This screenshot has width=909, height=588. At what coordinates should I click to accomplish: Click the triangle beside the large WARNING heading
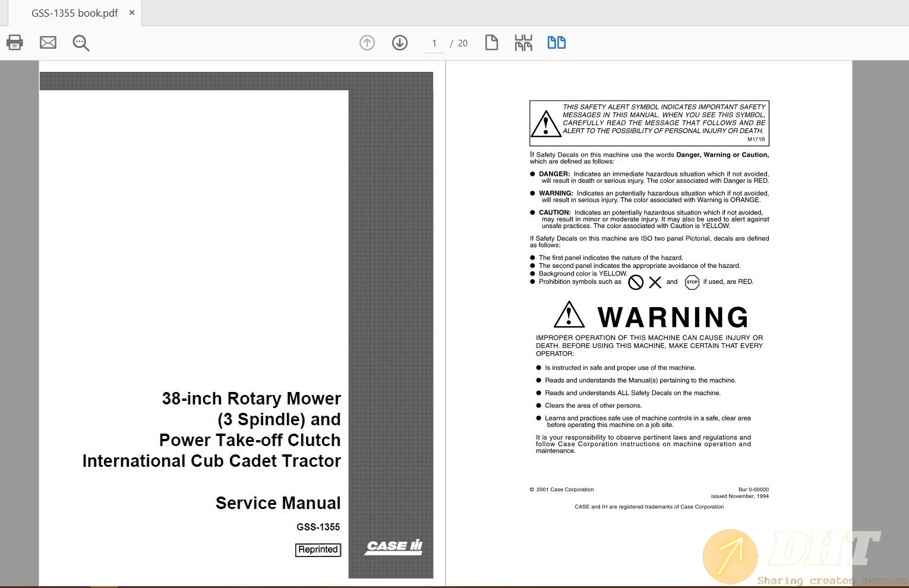tap(569, 315)
